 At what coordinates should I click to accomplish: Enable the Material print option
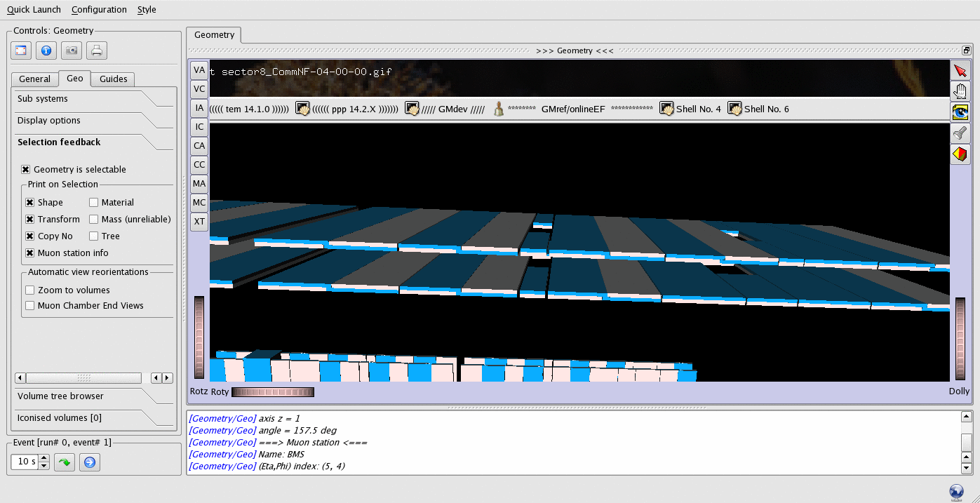[x=93, y=203]
